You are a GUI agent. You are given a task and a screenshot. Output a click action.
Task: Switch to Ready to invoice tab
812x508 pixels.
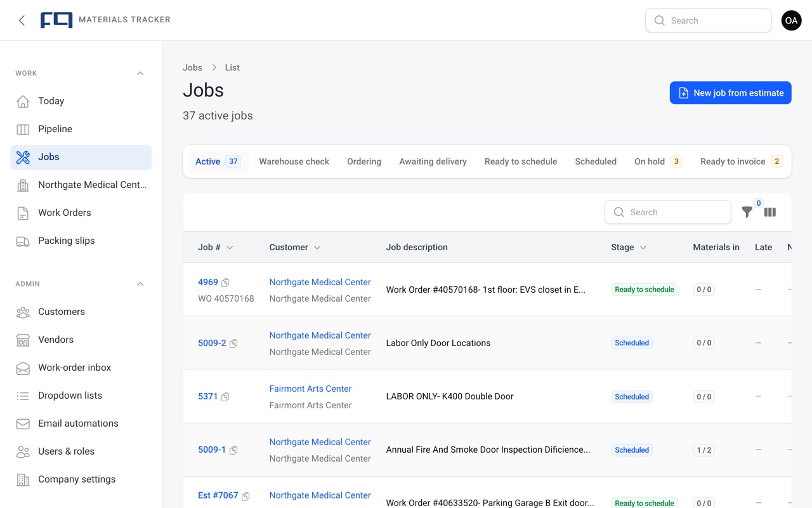tap(741, 161)
